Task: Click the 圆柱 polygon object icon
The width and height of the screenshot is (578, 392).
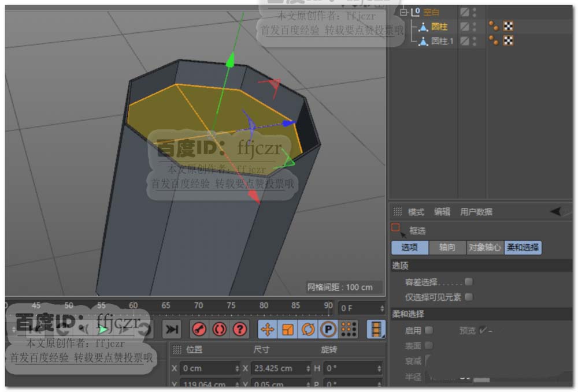Action: 423,27
